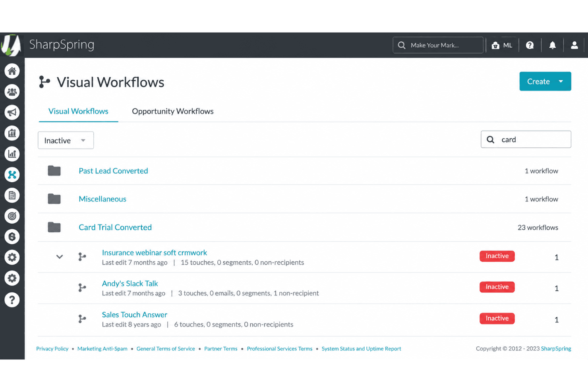Open the Inactive status filter dropdown

pyautogui.click(x=66, y=140)
